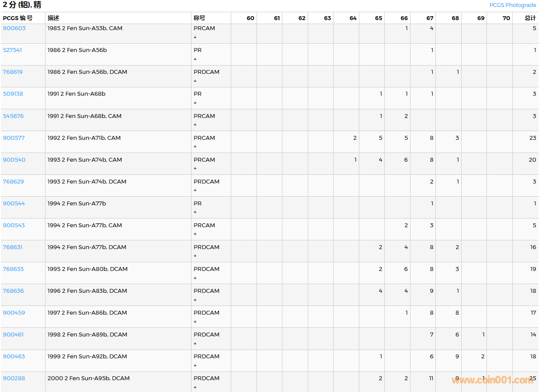This screenshot has height=392, width=539.
Task: Expand plus sign for 1997 A86b DCAM
Action: (x=195, y=322)
